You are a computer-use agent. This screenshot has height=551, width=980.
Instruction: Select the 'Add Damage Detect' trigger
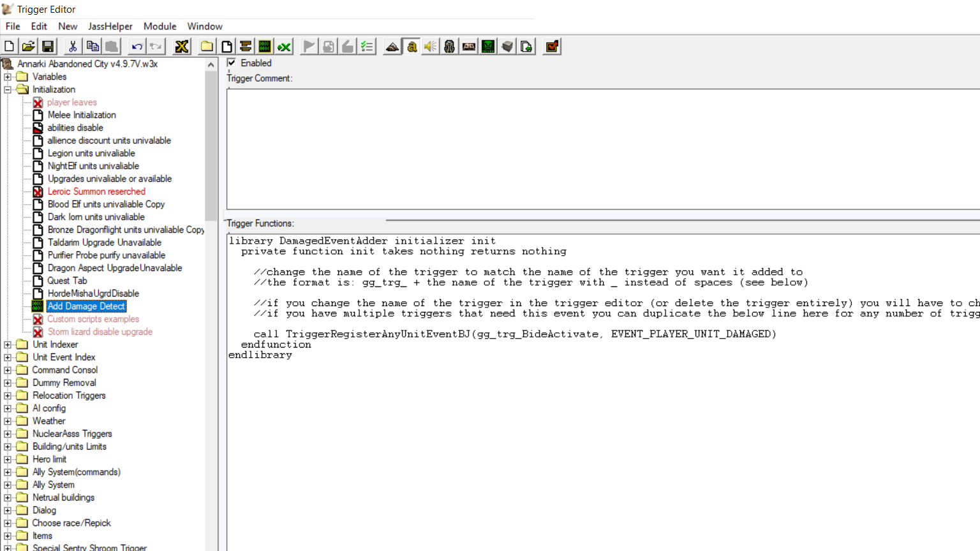86,306
